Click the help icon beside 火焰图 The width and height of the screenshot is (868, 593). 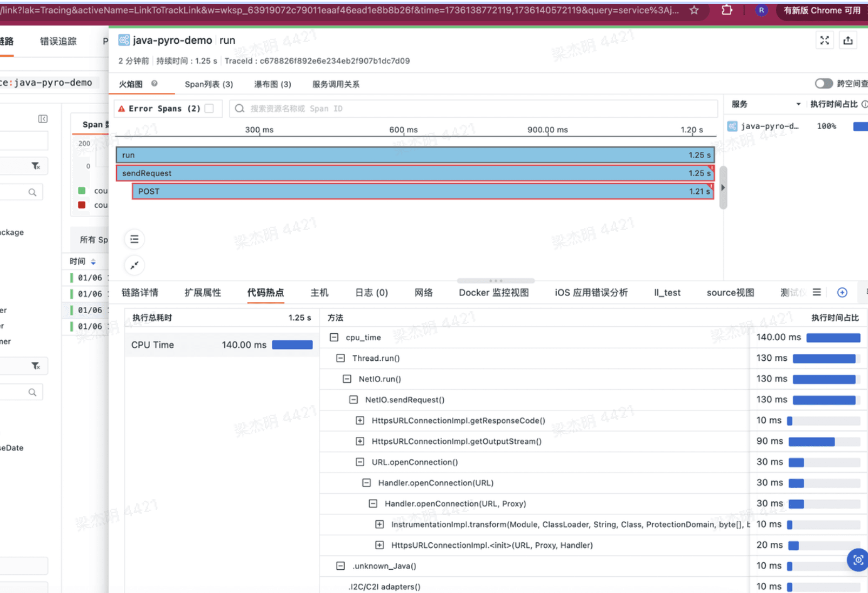click(155, 84)
